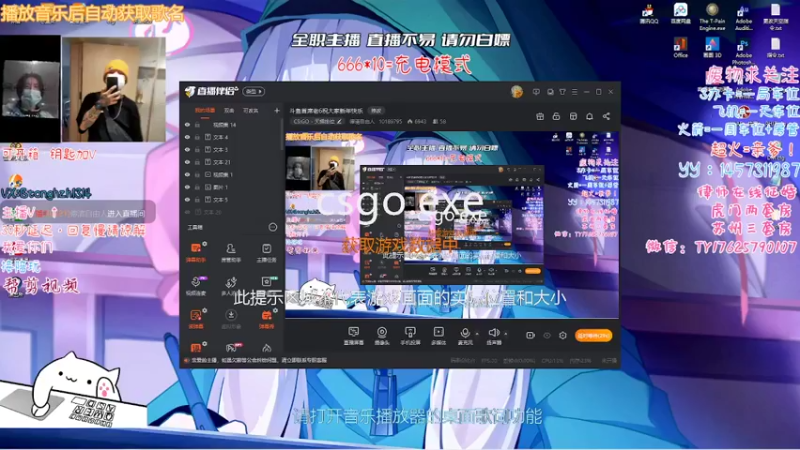This screenshot has width=800, height=450.
Task: Select the 文本 3 source row
Action: 231,149
